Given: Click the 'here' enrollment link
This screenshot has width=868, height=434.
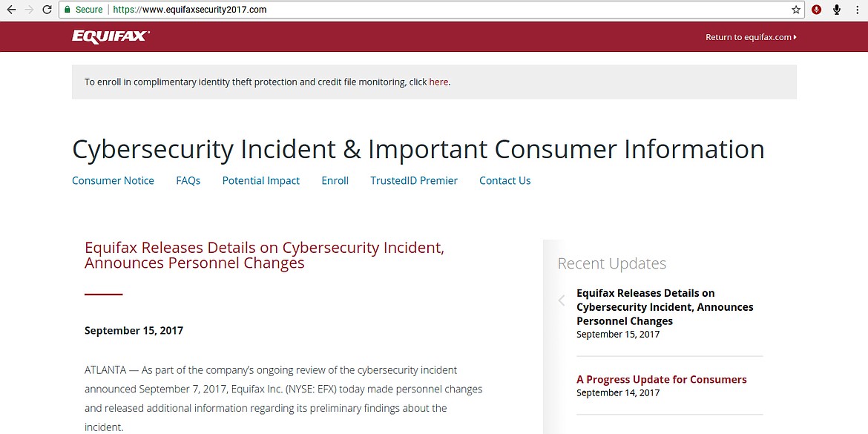Looking at the screenshot, I should [438, 82].
